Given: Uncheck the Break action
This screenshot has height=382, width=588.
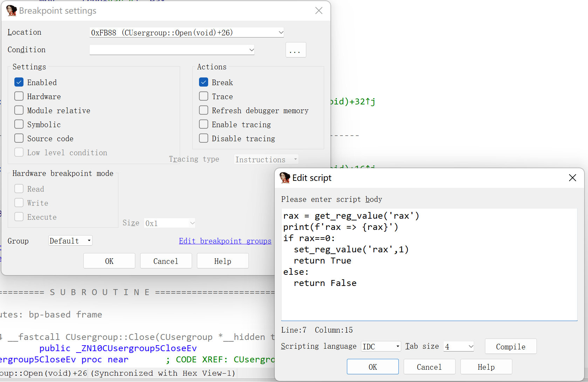Looking at the screenshot, I should tap(204, 82).
